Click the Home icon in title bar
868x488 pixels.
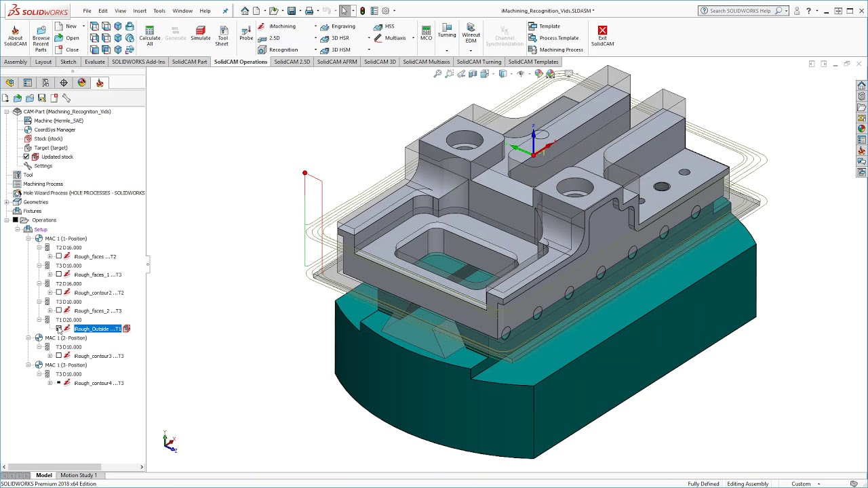245,11
